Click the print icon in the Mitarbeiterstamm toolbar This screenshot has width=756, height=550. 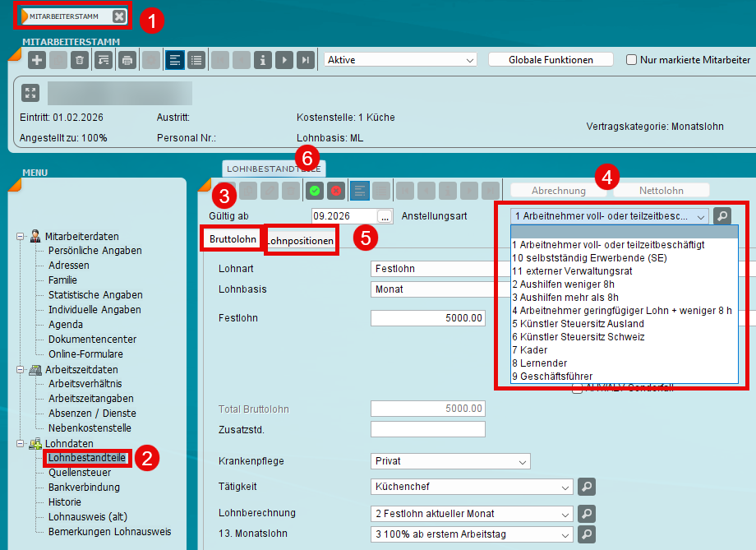coord(127,60)
